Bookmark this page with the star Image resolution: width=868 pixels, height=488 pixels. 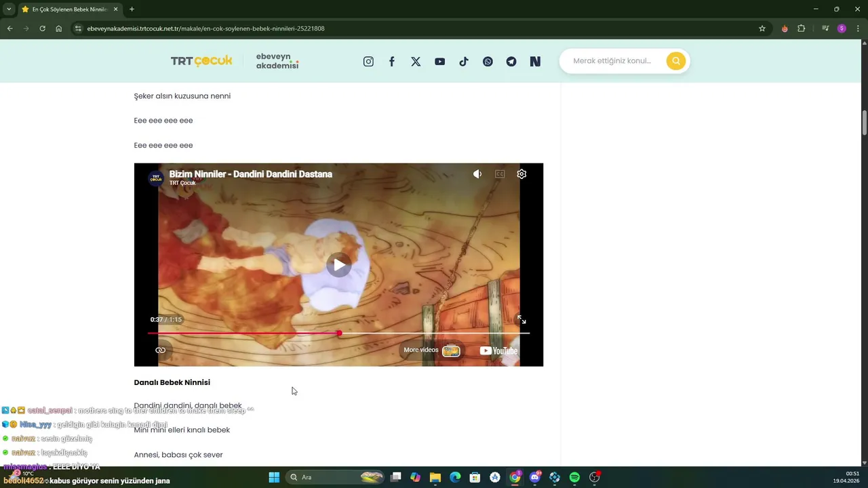[762, 28]
